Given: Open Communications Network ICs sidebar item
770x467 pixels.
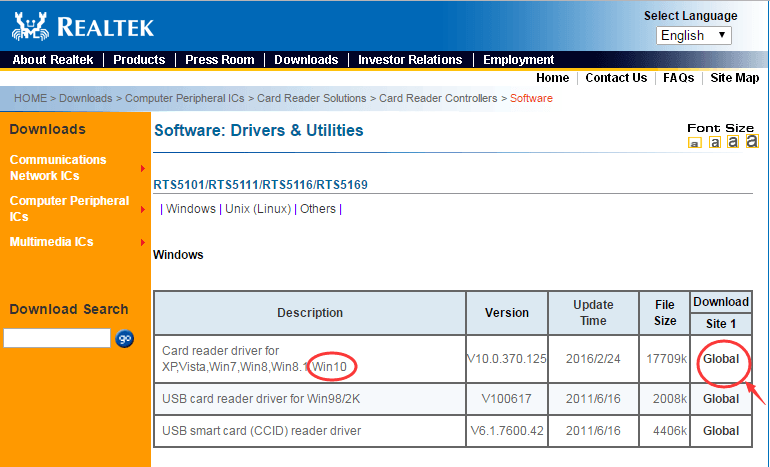Looking at the screenshot, I should [x=58, y=167].
